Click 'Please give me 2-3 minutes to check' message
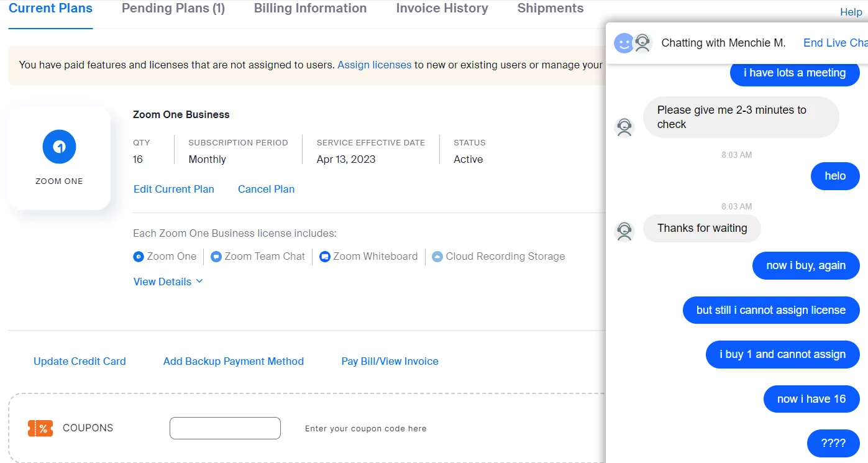Image resolution: width=868 pixels, height=463 pixels. 741,117
